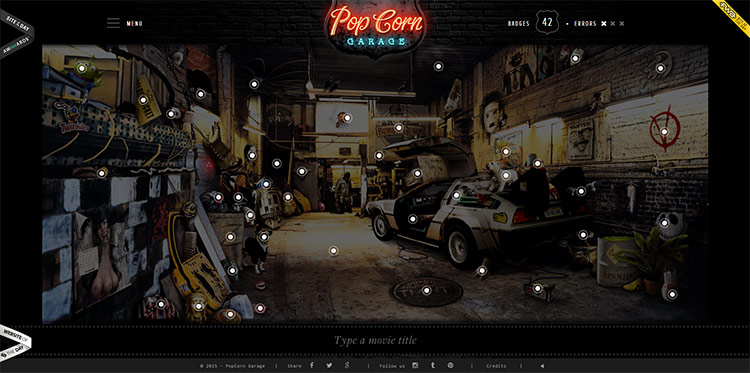
Task: Share on Facebook from the footer
Action: tap(312, 365)
